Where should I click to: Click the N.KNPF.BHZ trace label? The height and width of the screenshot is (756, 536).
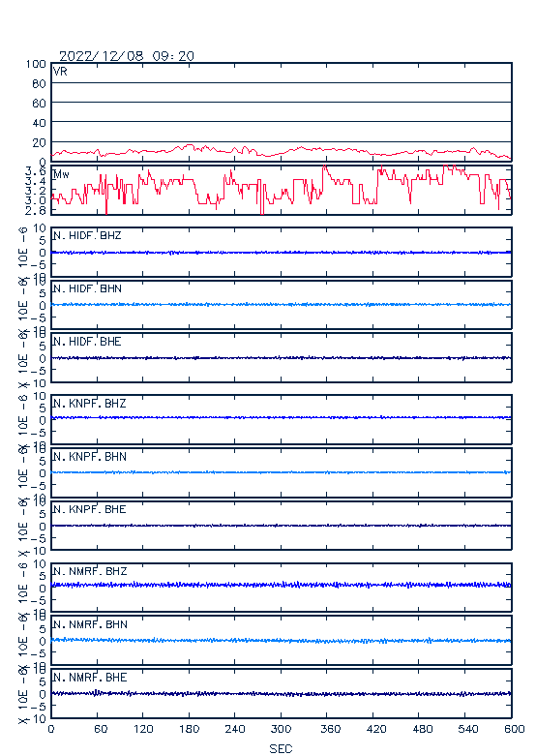coord(90,403)
